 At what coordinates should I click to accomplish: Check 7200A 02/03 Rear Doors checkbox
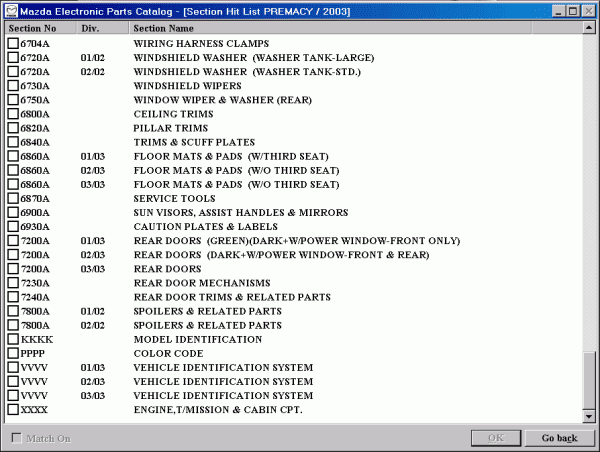[13, 255]
